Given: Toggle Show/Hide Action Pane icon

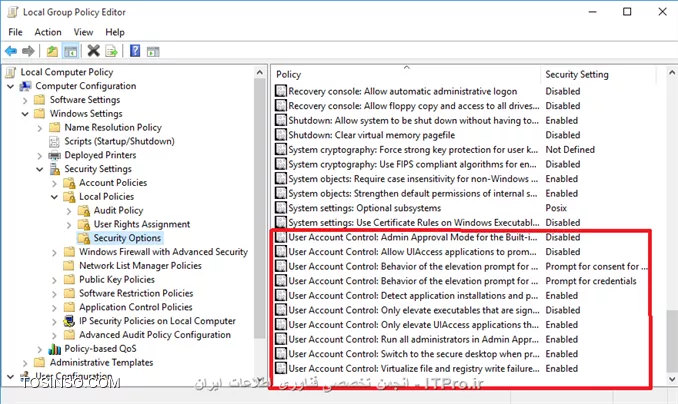Looking at the screenshot, I should click(153, 51).
